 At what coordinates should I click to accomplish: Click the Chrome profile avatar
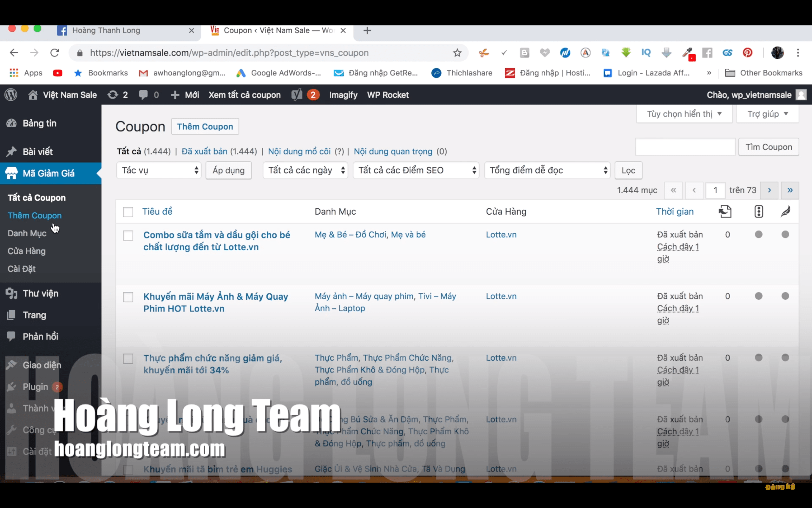click(777, 53)
